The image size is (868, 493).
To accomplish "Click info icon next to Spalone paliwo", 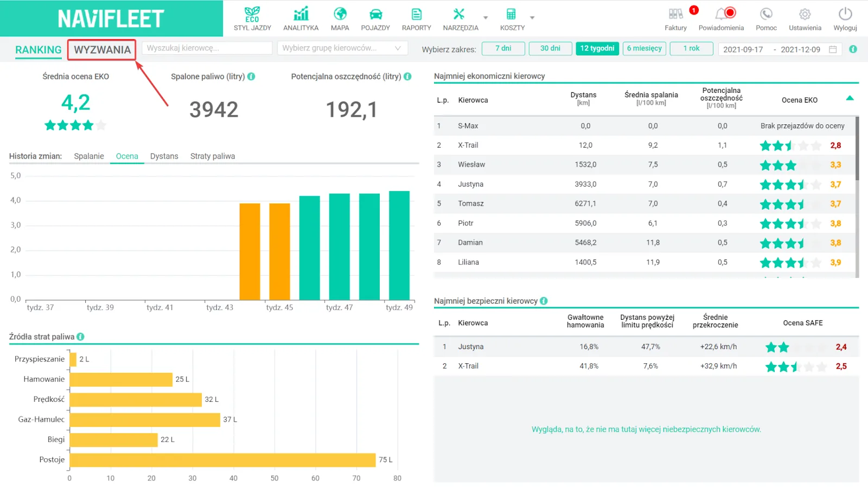I will click(x=251, y=77).
